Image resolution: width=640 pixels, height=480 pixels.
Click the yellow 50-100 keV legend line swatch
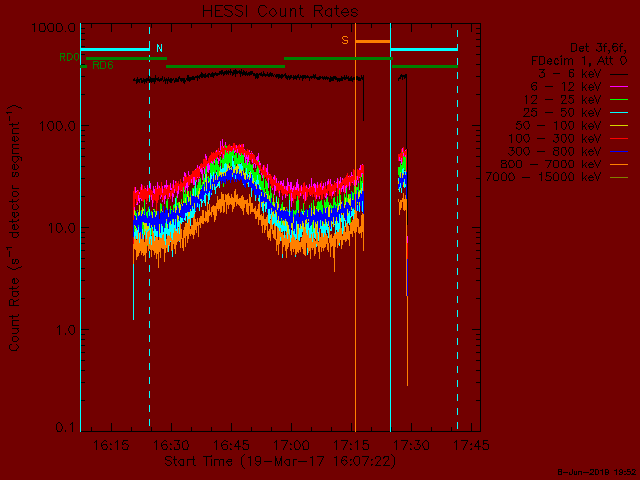619,126
